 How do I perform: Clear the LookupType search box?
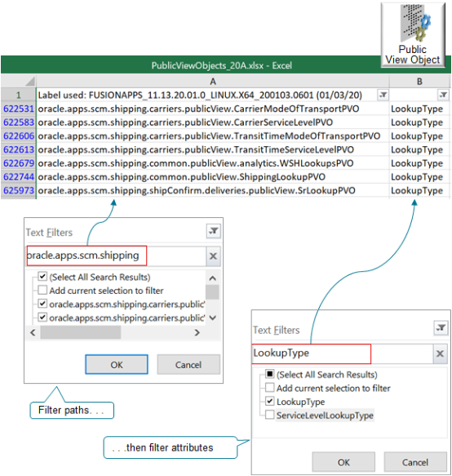click(440, 354)
